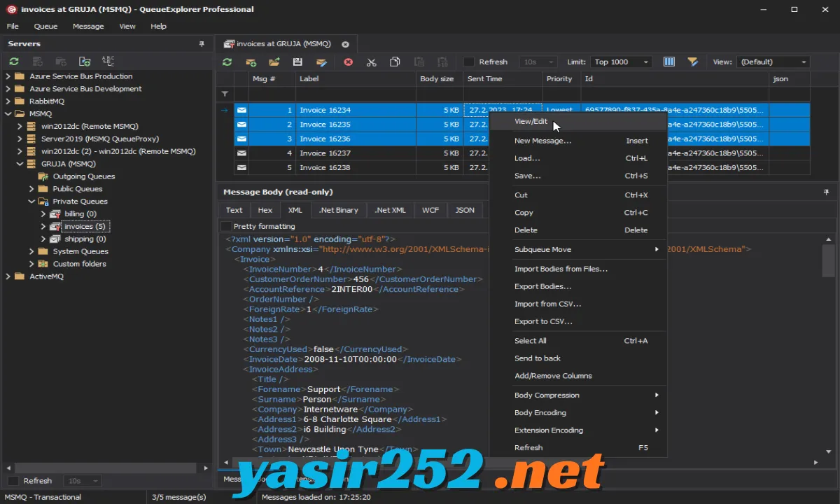840x504 pixels.
Task: Enable the Refresh checkbox in messages toolbar
Action: 469,62
